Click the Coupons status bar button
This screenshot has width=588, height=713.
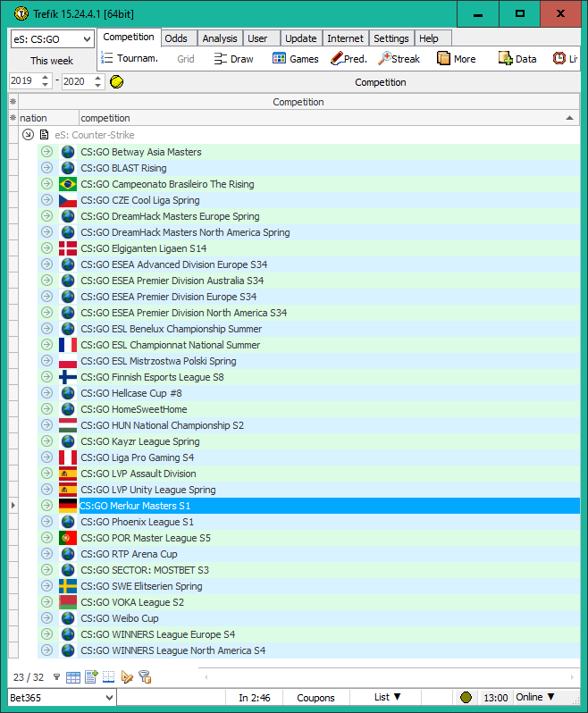(315, 698)
